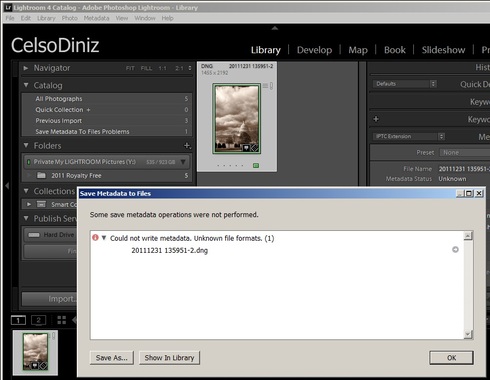490x380 pixels.
Task: Click the arrow icon beside 20111231 135951-2.dng
Action: pyautogui.click(x=455, y=249)
